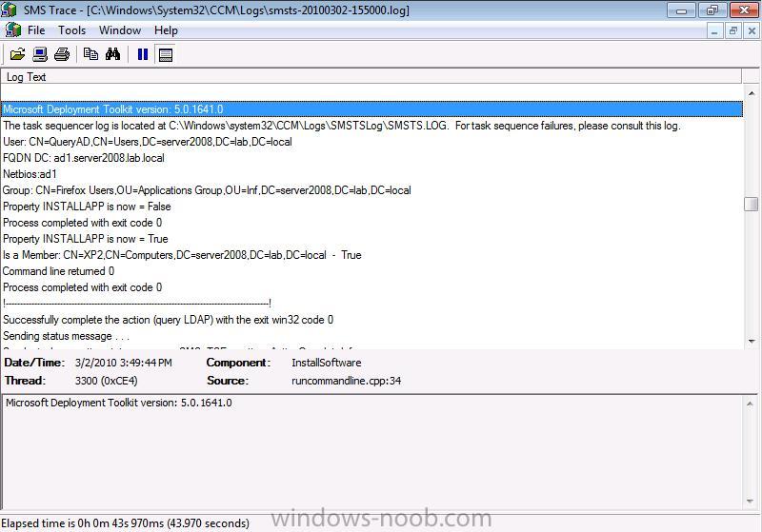Toggle the details pane toolbar icon
Image resolution: width=762 pixels, height=532 pixels.
click(165, 54)
